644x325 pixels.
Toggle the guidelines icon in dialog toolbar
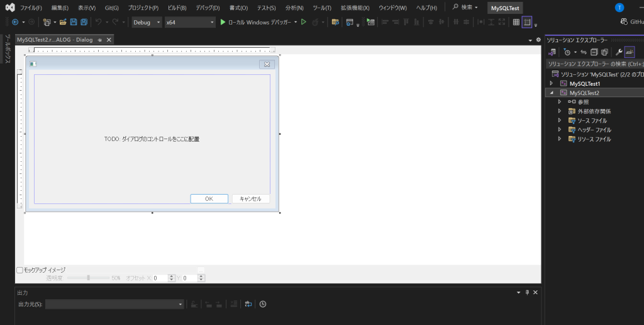point(527,22)
